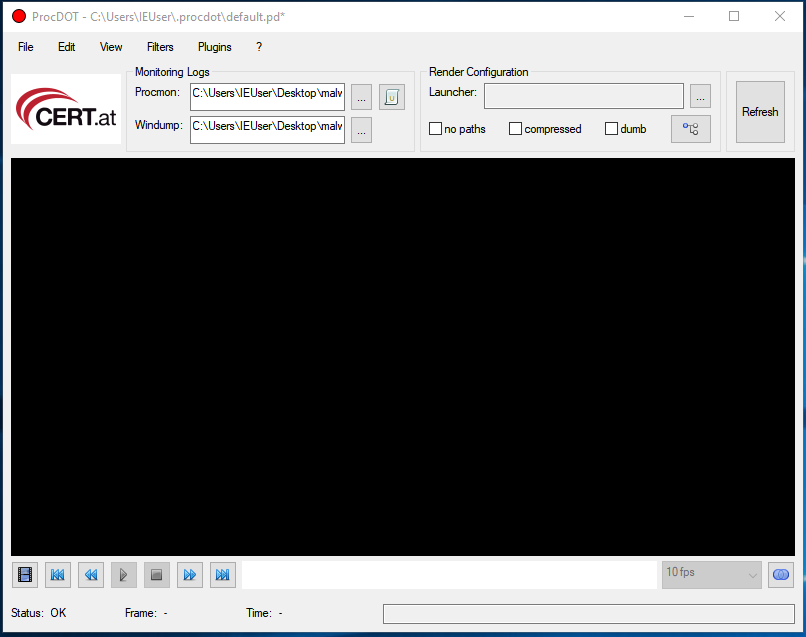The width and height of the screenshot is (806, 637).
Task: Click the Refresh button
Action: (760, 112)
